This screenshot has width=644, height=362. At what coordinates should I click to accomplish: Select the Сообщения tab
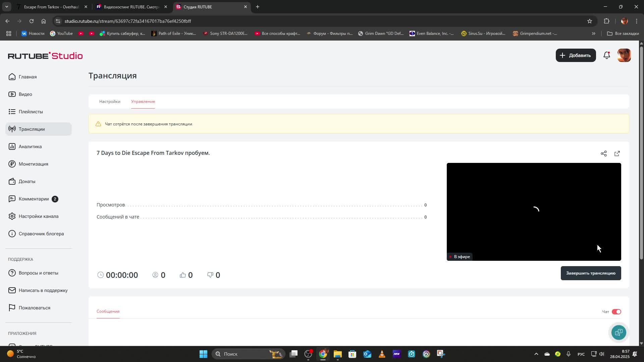click(x=108, y=311)
